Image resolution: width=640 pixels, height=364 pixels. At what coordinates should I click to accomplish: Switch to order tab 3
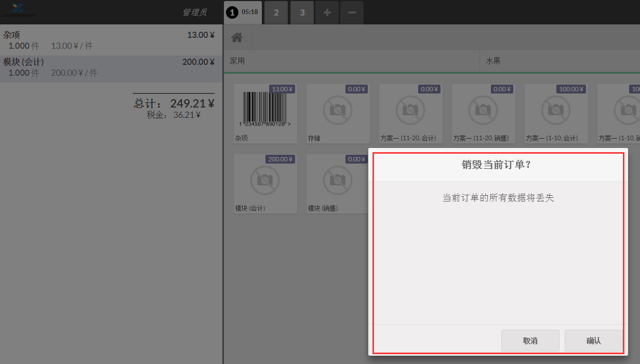pos(302,12)
